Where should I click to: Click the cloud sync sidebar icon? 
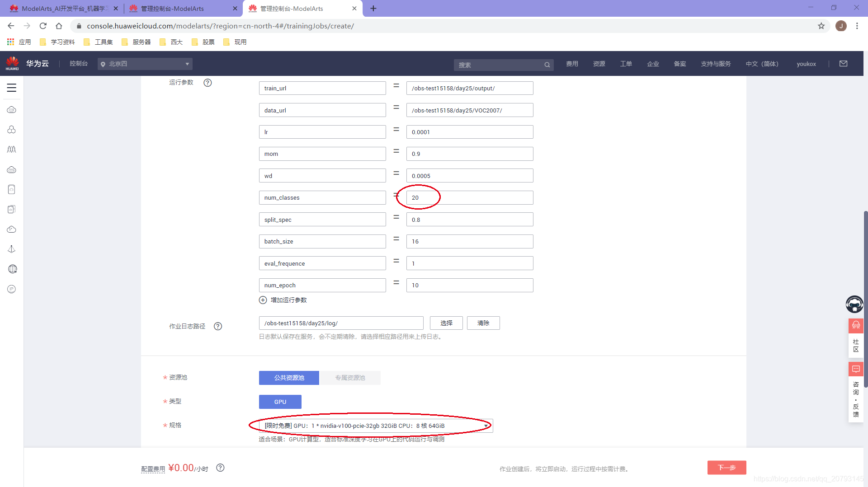12,229
